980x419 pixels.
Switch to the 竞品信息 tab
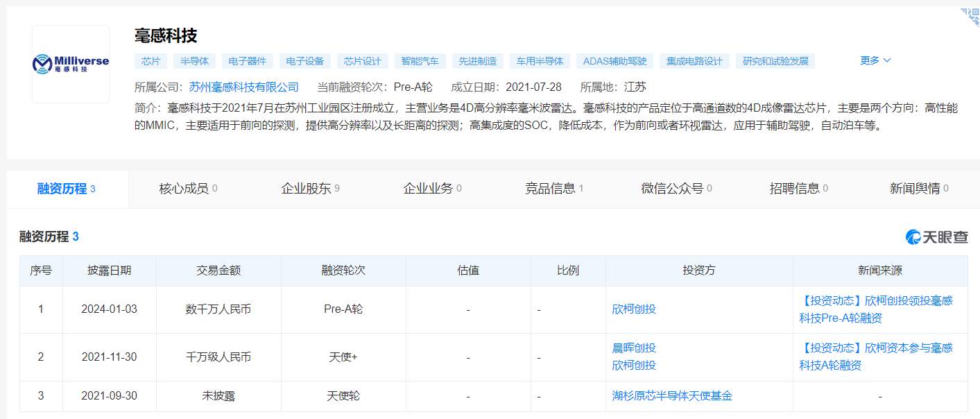point(555,189)
